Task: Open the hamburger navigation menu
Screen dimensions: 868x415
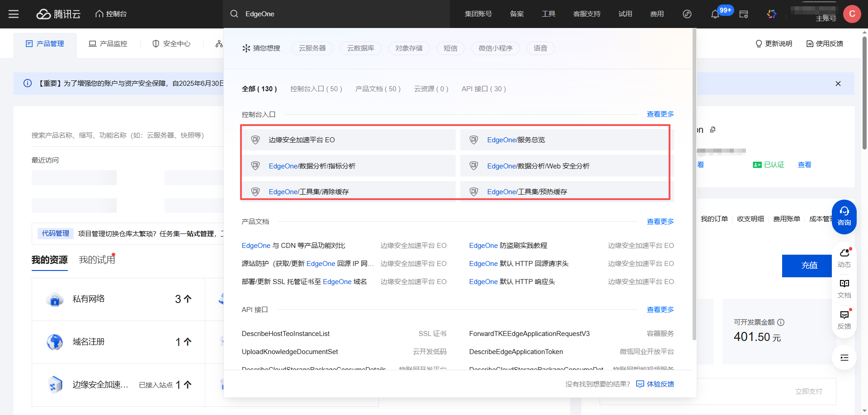Action: click(x=14, y=14)
